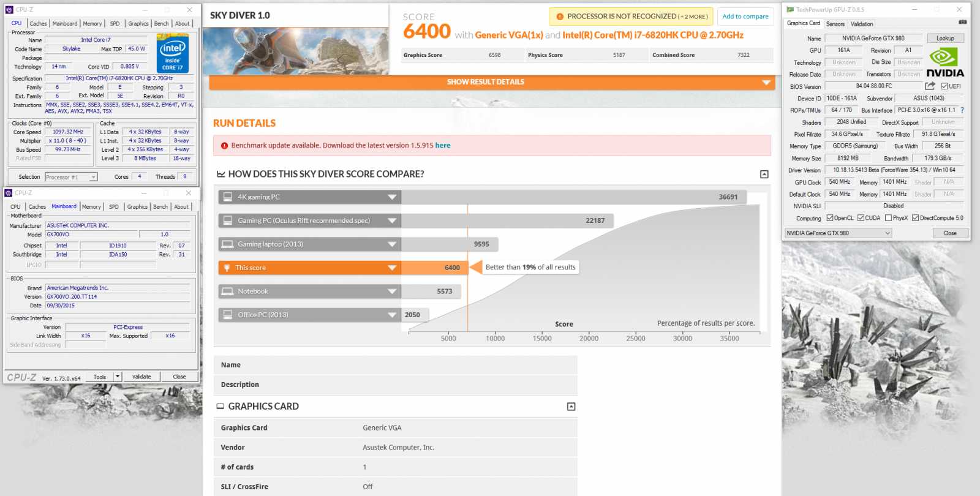Expand the This score comparison arrow
Image resolution: width=980 pixels, height=496 pixels.
point(392,268)
